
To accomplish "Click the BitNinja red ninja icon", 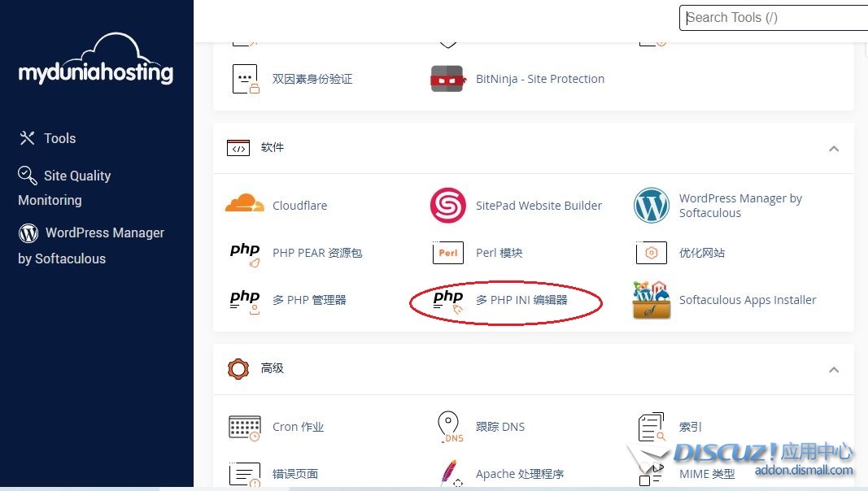I will 447,79.
